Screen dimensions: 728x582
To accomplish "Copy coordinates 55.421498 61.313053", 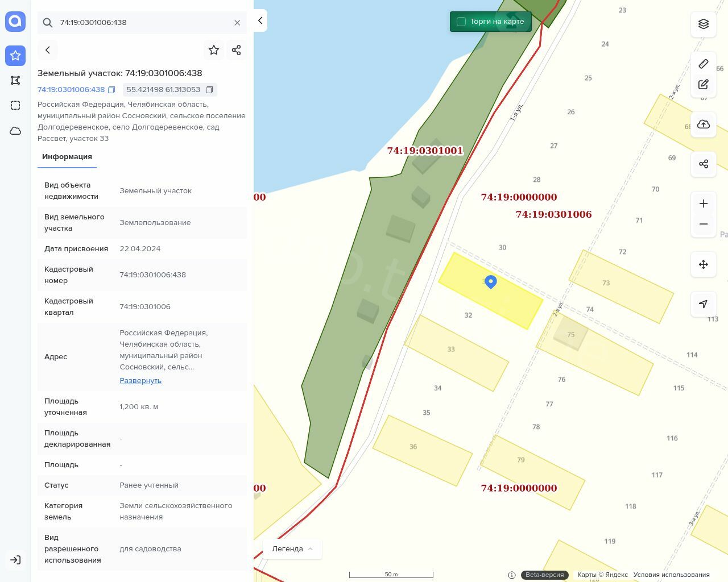I will 209,90.
